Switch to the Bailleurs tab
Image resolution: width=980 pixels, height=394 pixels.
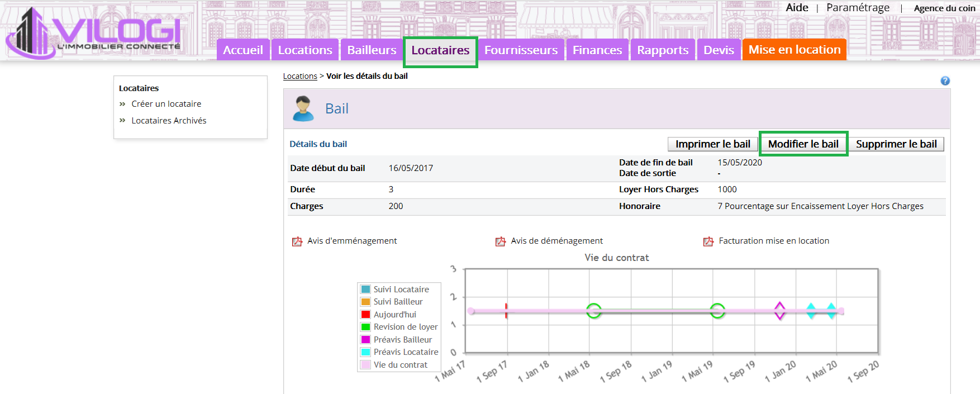pos(372,50)
